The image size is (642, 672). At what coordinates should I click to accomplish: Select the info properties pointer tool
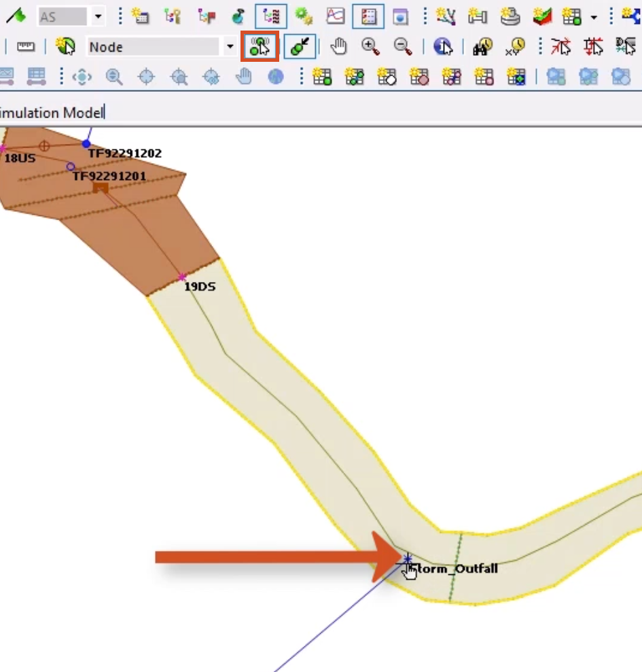pyautogui.click(x=443, y=46)
